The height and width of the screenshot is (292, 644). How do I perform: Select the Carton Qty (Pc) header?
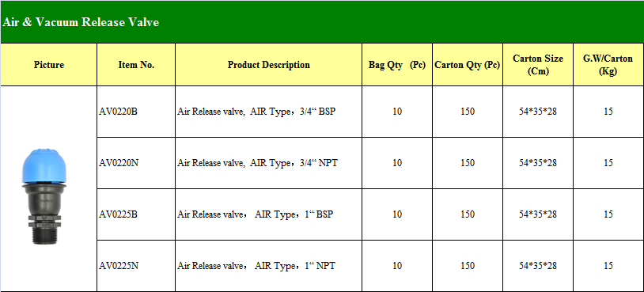click(x=468, y=65)
